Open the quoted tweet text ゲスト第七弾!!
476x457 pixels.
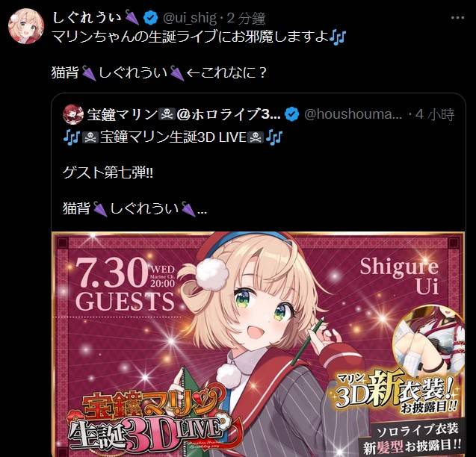click(x=108, y=172)
